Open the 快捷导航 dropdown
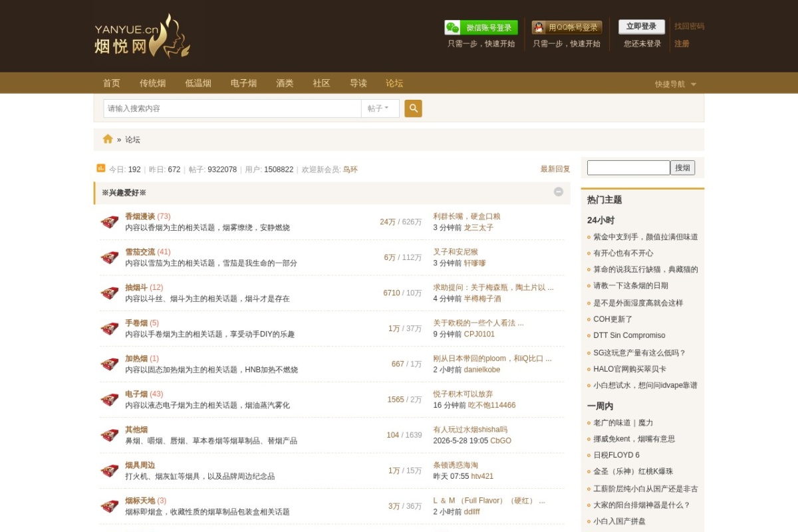 676,84
